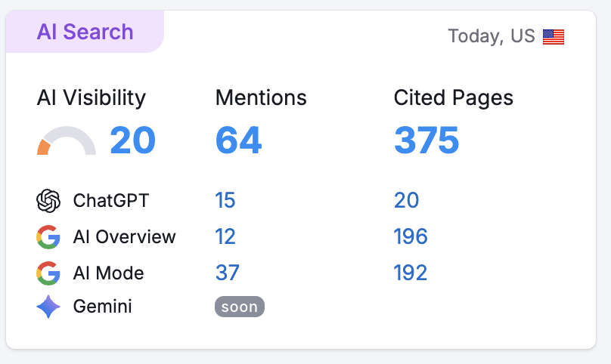Open AI Mode cited pages count 192
This screenshot has height=364, width=611.
pos(411,273)
